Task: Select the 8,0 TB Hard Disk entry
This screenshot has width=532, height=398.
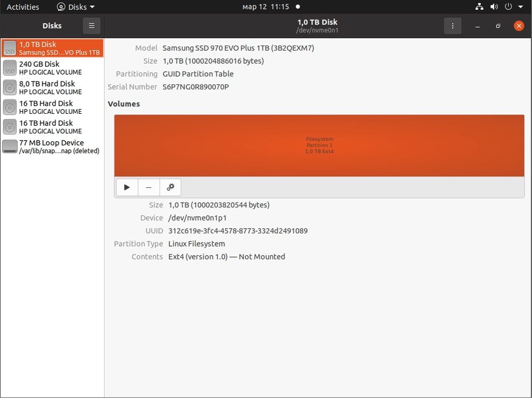Action: (x=52, y=87)
